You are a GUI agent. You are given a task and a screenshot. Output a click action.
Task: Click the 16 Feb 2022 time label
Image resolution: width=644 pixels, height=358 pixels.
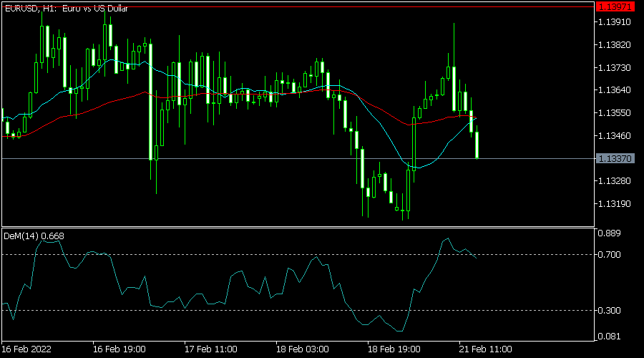pyautogui.click(x=26, y=349)
